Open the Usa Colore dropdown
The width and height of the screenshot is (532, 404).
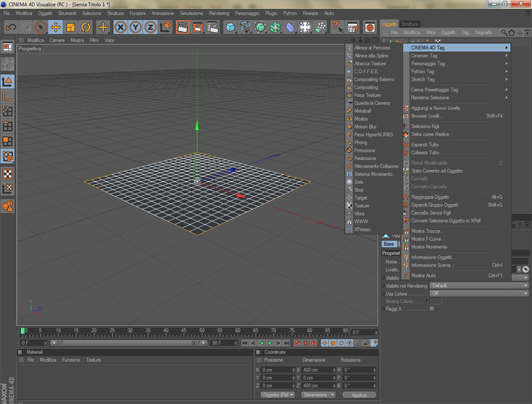tap(479, 293)
